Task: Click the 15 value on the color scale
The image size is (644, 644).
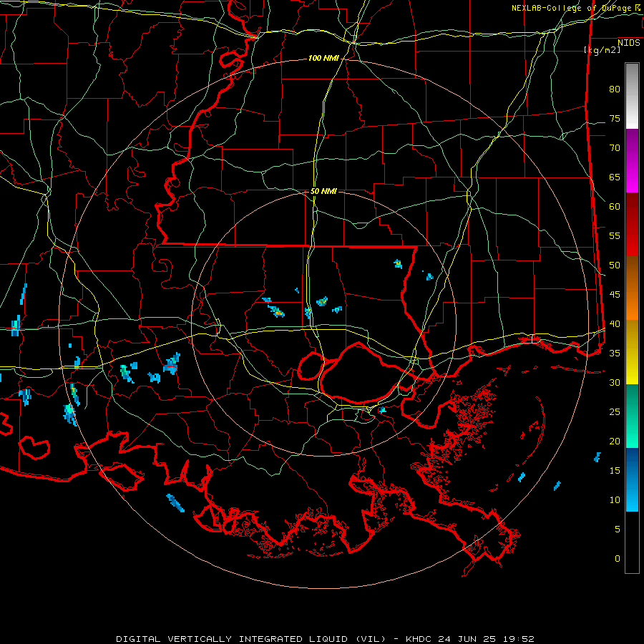Action: tap(615, 471)
